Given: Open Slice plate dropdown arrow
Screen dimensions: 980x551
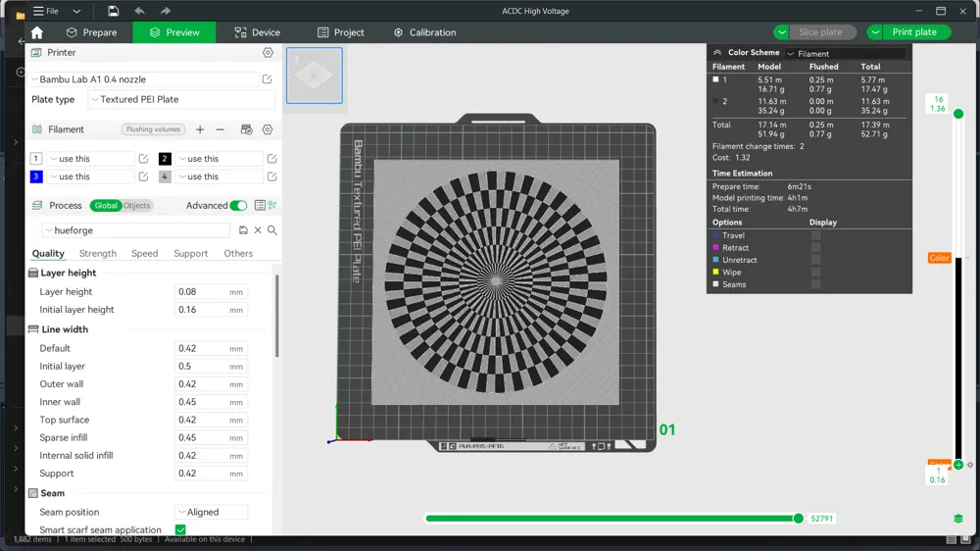Looking at the screenshot, I should point(781,32).
